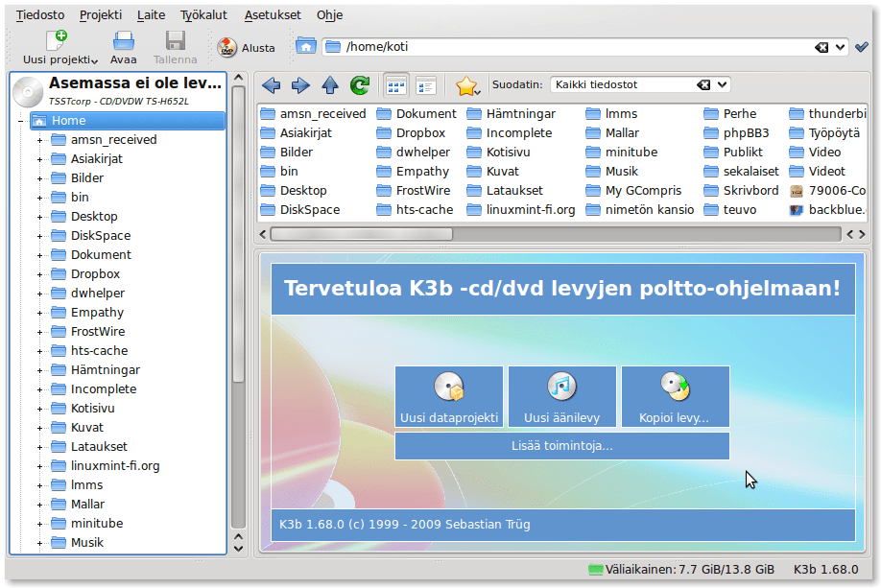
Task: Click the Väliaikainen disk space icon
Action: (596, 570)
